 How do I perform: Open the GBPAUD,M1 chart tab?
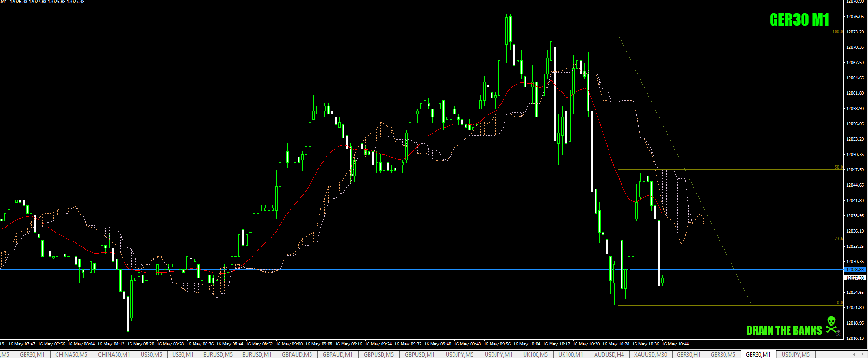point(337,355)
